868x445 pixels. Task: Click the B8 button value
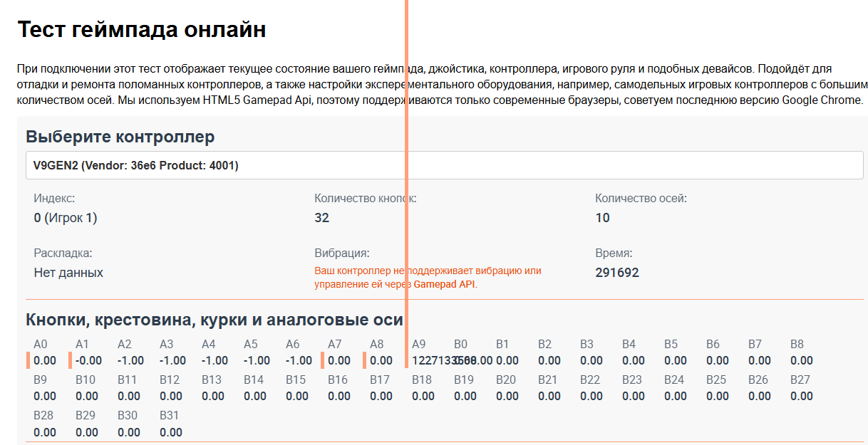pyautogui.click(x=801, y=360)
